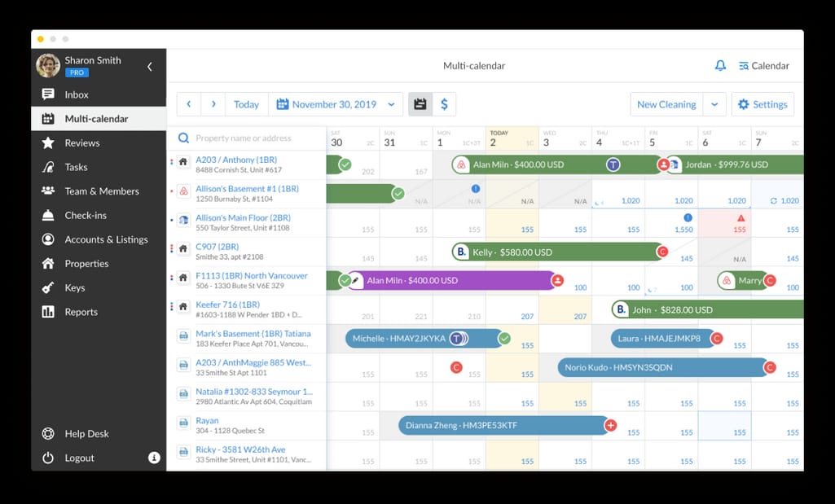Image resolution: width=835 pixels, height=504 pixels.
Task: Expand the New Cleaning dropdown arrow
Action: [714, 104]
